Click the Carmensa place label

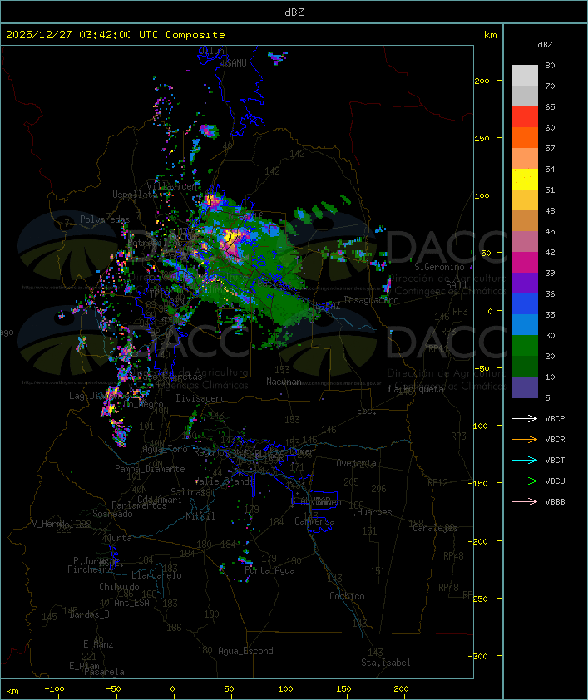(314, 521)
